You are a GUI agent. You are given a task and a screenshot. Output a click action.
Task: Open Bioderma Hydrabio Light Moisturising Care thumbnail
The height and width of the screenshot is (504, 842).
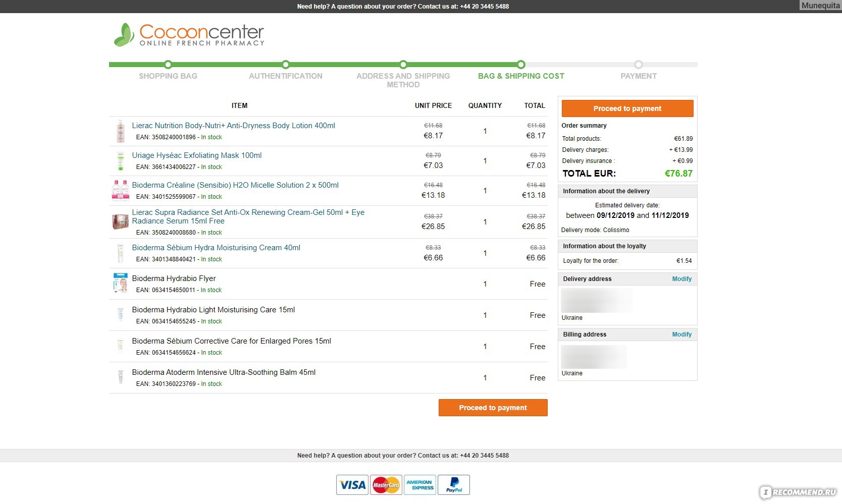(120, 315)
